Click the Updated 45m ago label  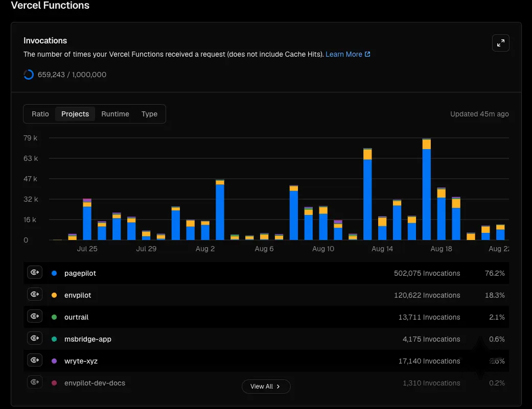pos(479,114)
